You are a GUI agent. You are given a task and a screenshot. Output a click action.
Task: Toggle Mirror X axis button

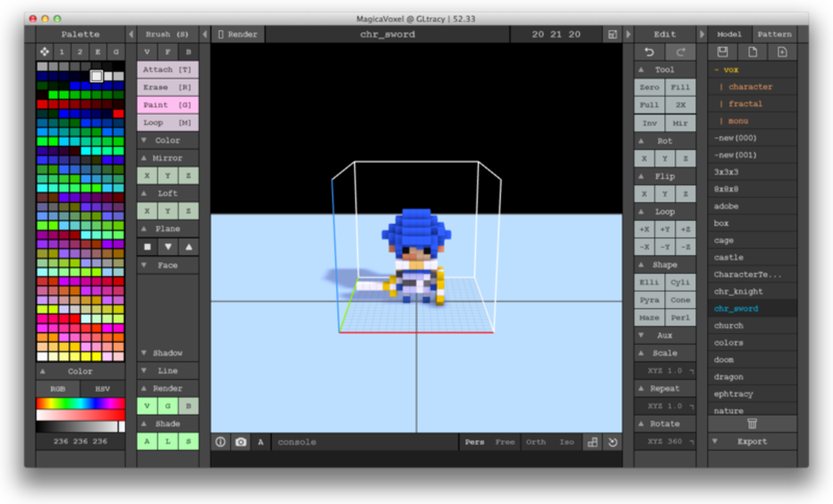click(147, 175)
